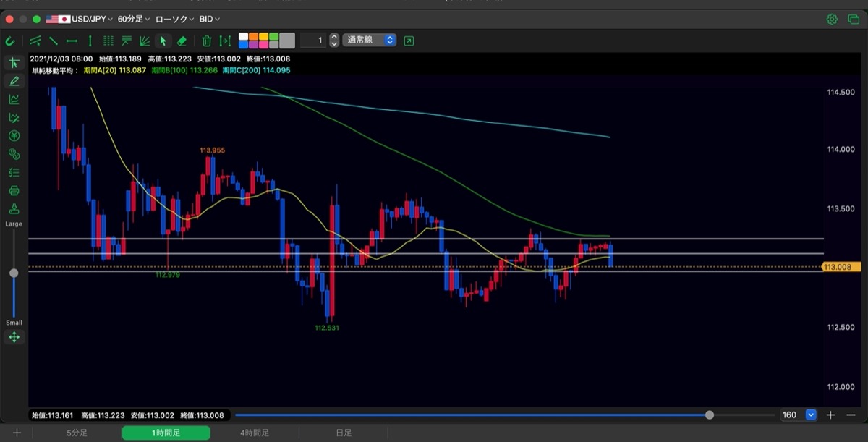The height and width of the screenshot is (442, 868).
Task: Open the USD/JPY currency pair dropdown
Action: tap(80, 19)
